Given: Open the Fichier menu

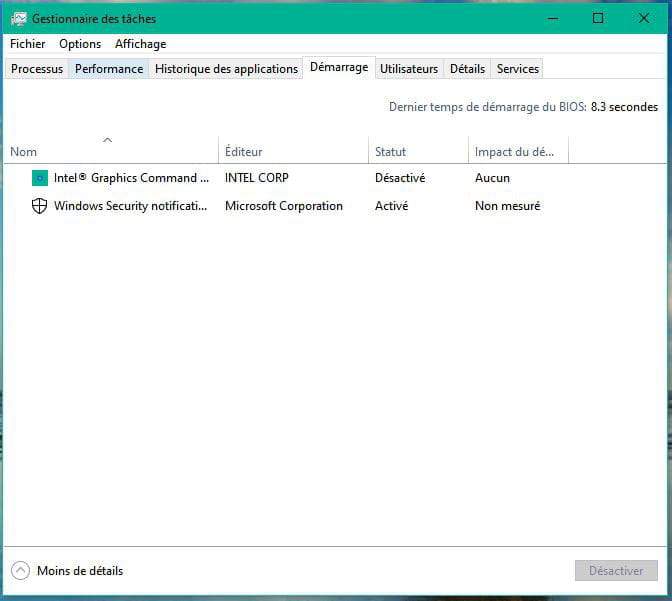Looking at the screenshot, I should click(28, 44).
